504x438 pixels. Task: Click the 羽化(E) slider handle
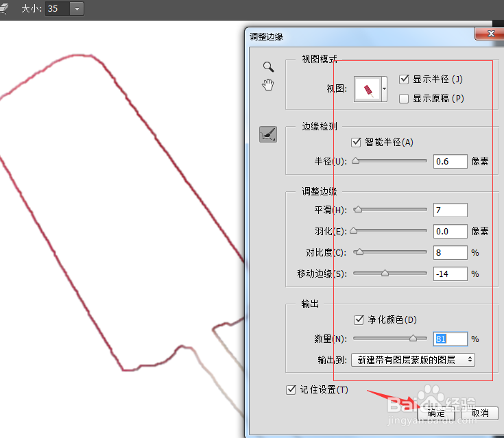pos(354,231)
